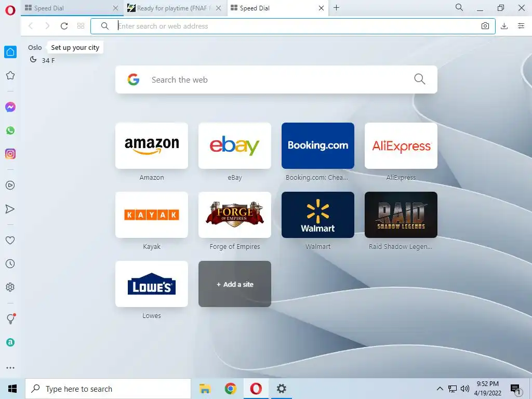Click the taskbar Type here to search box
Image resolution: width=532 pixels, height=399 pixels.
[x=108, y=389]
